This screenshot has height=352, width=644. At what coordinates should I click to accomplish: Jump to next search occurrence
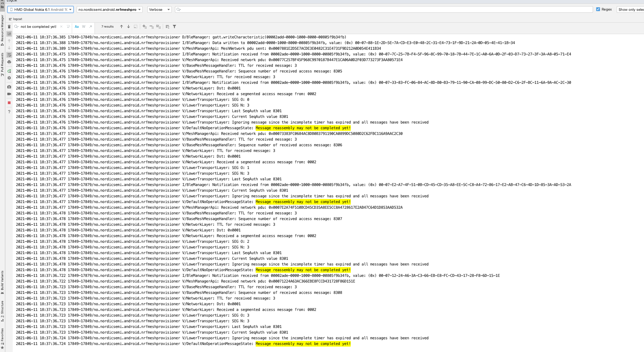[x=129, y=26]
